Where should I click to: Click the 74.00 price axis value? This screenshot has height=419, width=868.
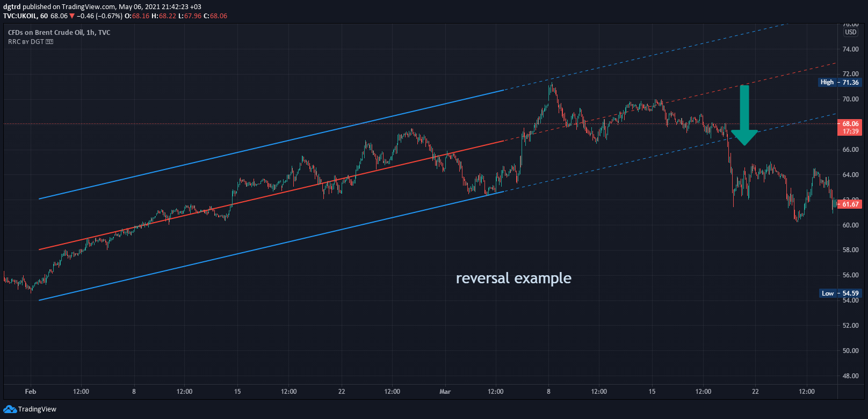(x=850, y=49)
